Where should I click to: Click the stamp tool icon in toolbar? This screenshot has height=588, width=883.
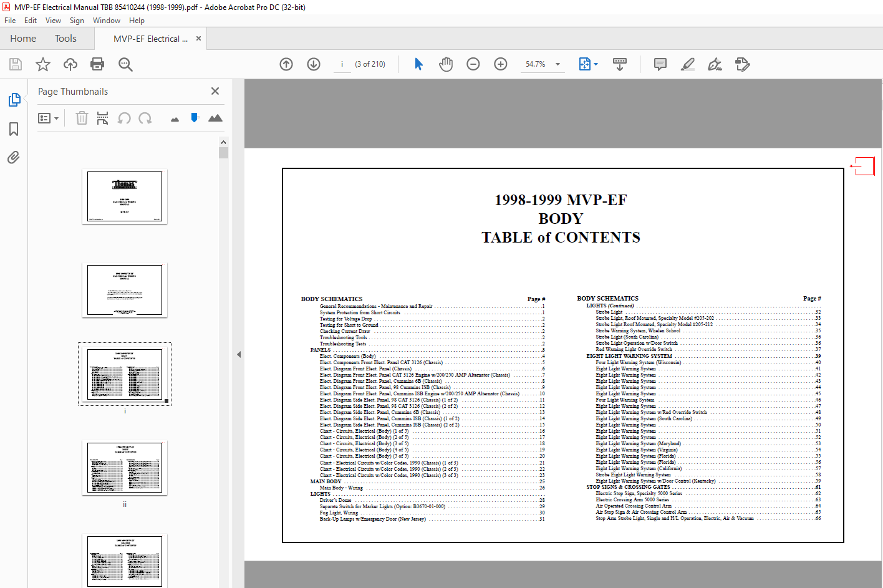coord(743,64)
